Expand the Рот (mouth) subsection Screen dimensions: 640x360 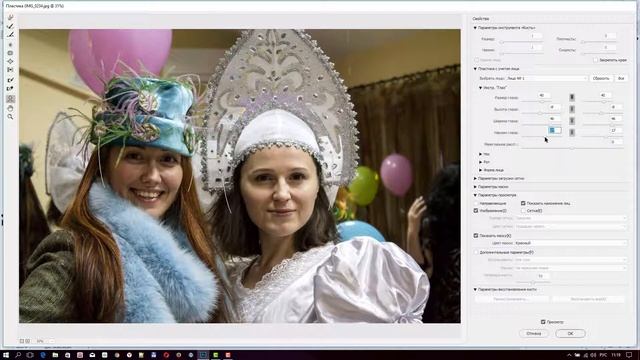pos(480,162)
